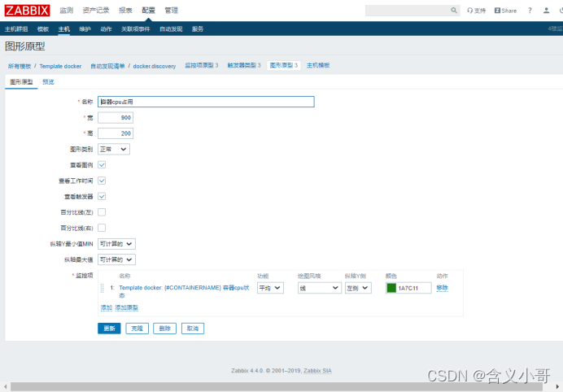Viewport: 563px width, 392px height.
Task: Enable the 百分比线(左) checkbox
Action: [102, 212]
